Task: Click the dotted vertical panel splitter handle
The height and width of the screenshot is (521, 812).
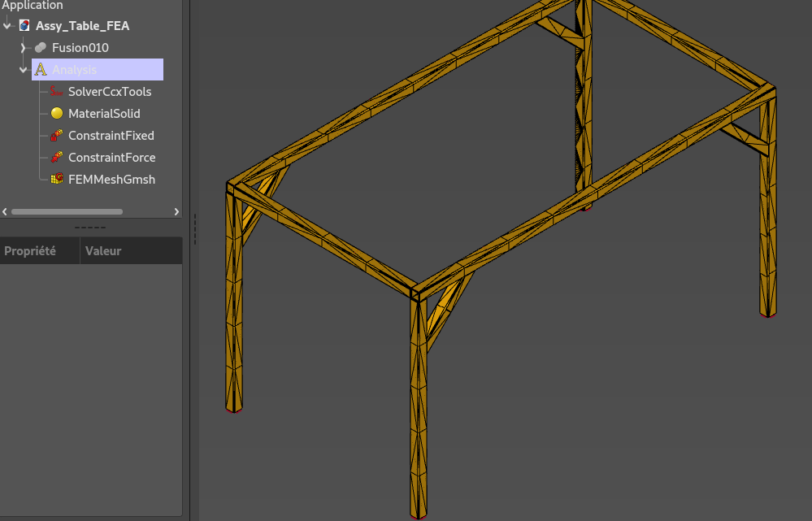Action: (x=195, y=229)
